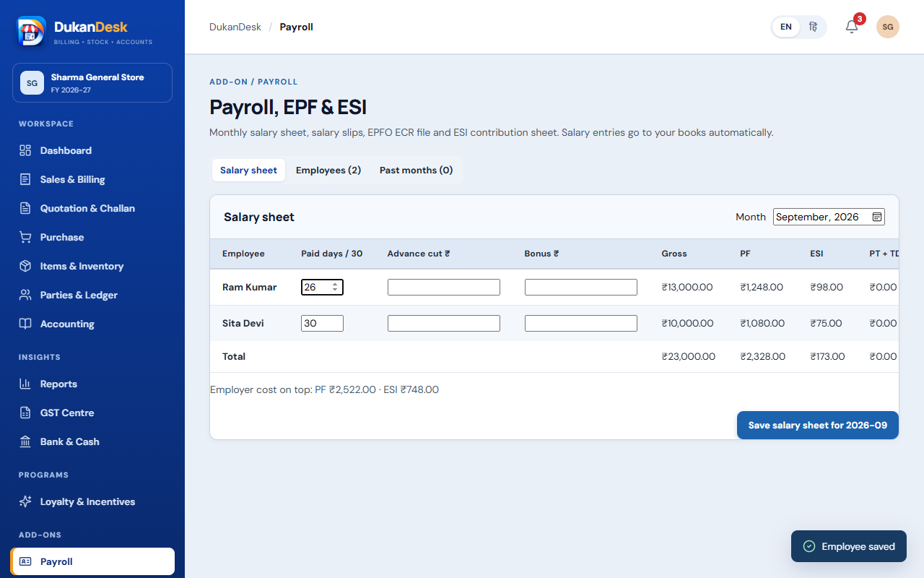
Task: Click the Reports bar chart icon
Action: (25, 384)
